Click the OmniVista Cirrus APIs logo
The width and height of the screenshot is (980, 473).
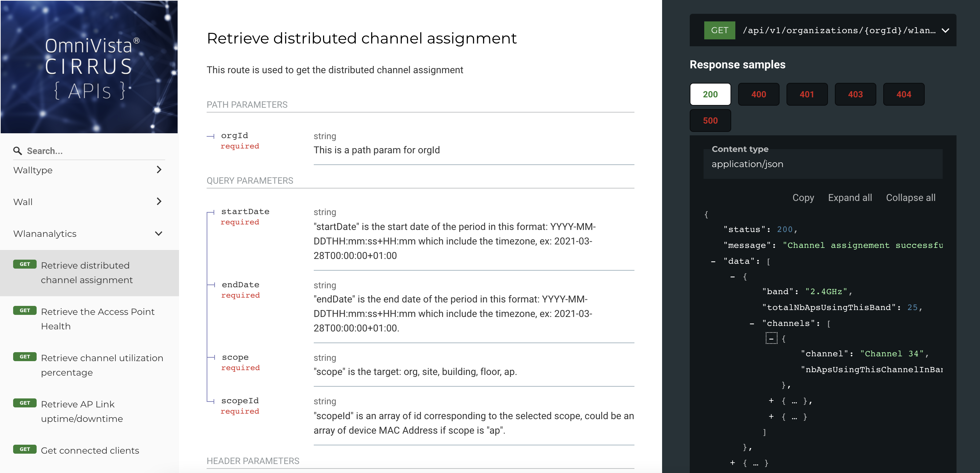(x=89, y=67)
